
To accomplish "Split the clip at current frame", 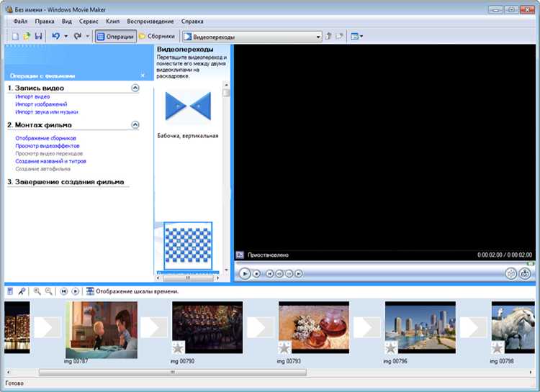I will 511,273.
